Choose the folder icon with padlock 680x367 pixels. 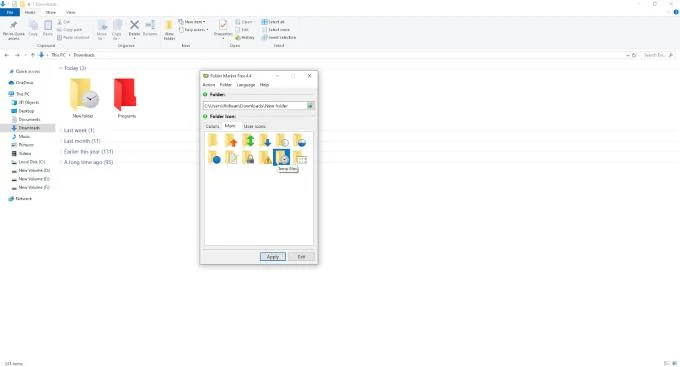(248, 157)
